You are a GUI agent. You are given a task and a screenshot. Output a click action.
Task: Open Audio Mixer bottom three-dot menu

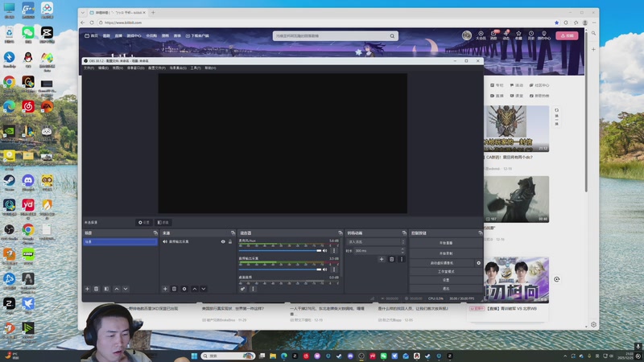pos(253,289)
